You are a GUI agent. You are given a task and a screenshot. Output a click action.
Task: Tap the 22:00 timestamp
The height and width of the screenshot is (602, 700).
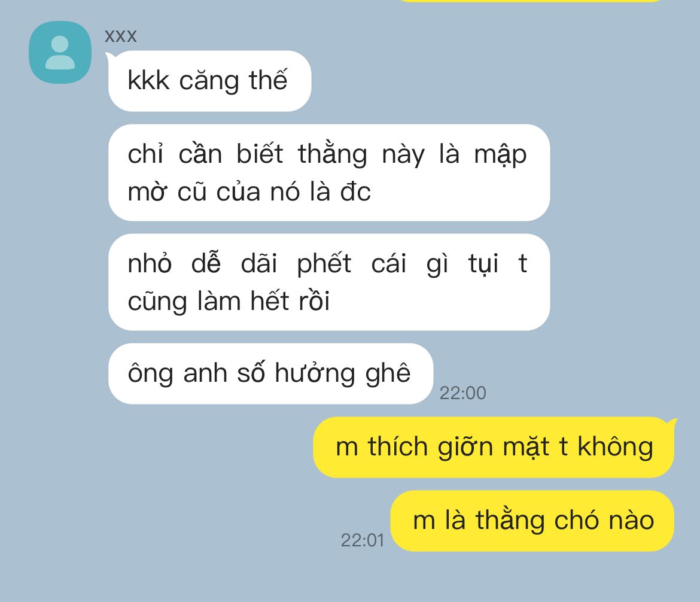462,393
